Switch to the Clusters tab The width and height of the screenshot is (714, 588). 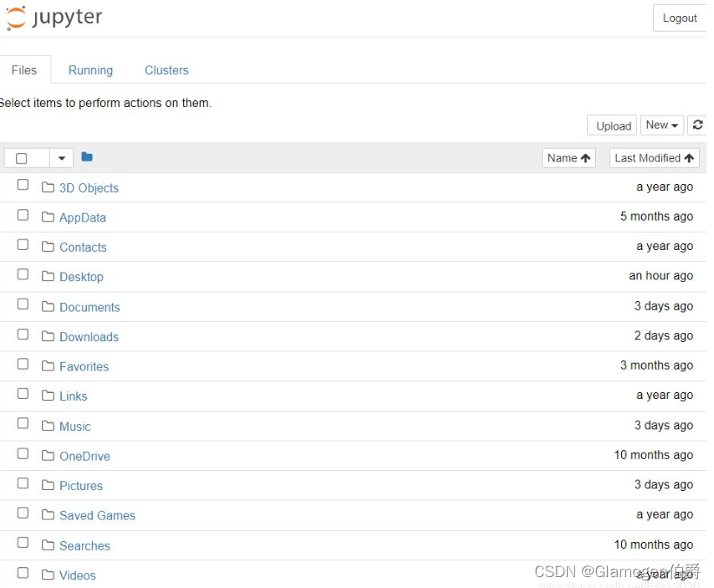(x=166, y=70)
